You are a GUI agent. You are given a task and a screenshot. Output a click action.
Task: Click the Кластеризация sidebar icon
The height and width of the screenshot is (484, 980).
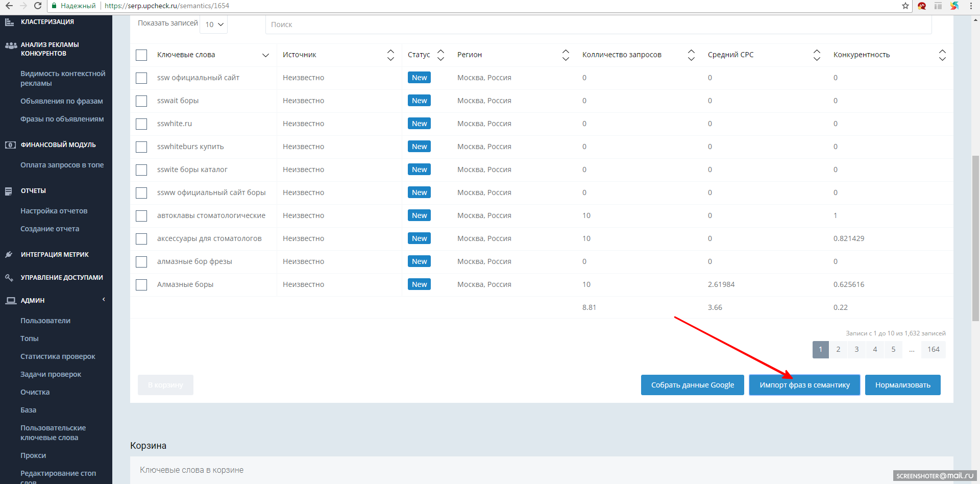[9, 22]
